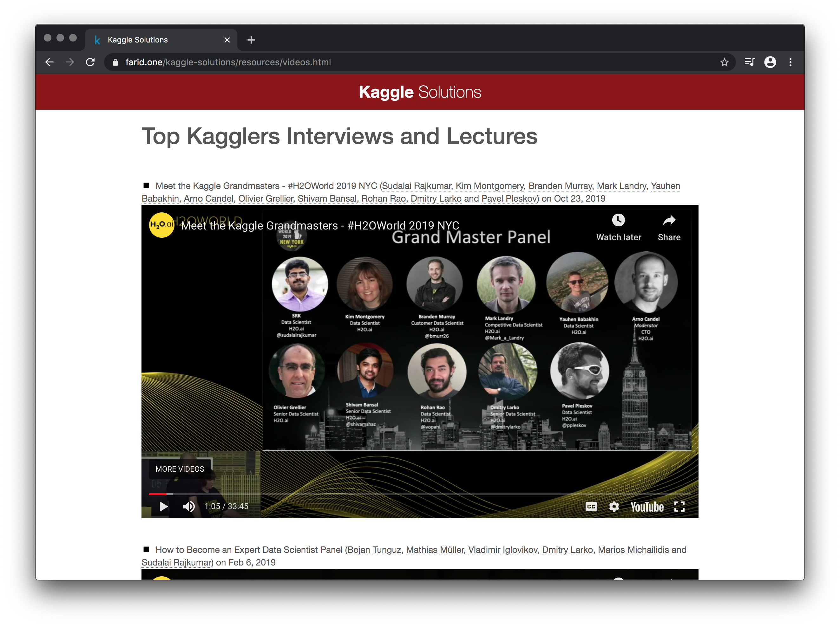Image resolution: width=840 pixels, height=627 pixels.
Task: Follow the Bojan Tunguz link
Action: tap(374, 550)
